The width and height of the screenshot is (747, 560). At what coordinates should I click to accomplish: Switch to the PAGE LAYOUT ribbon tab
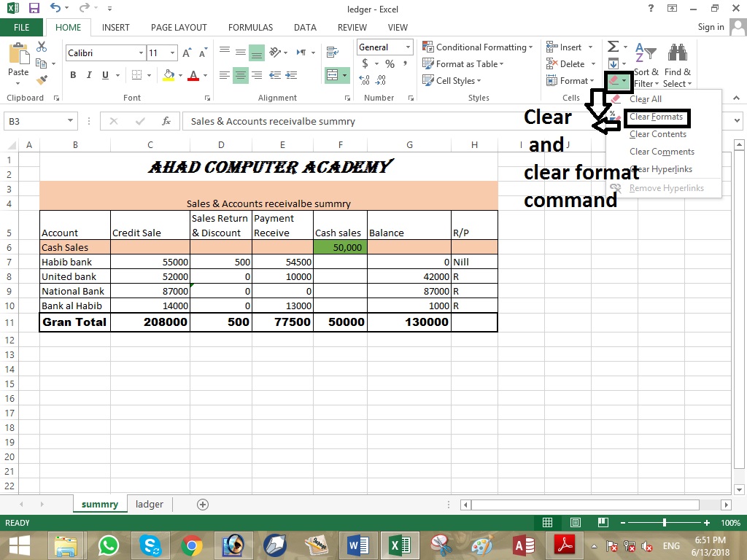pyautogui.click(x=179, y=27)
